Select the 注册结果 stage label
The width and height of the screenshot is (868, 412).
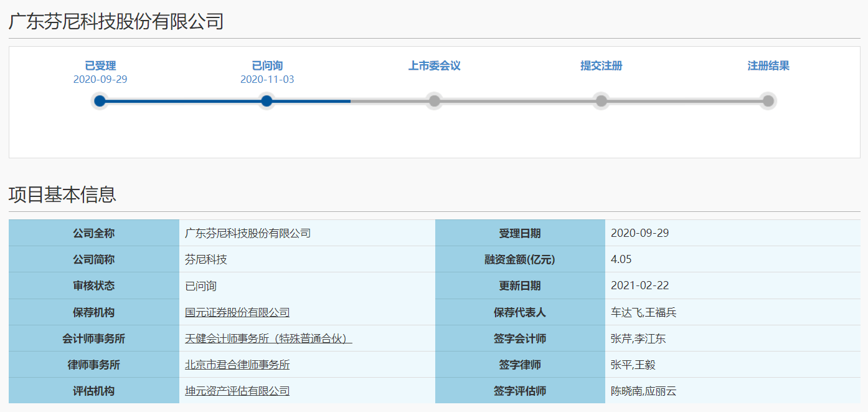point(768,65)
